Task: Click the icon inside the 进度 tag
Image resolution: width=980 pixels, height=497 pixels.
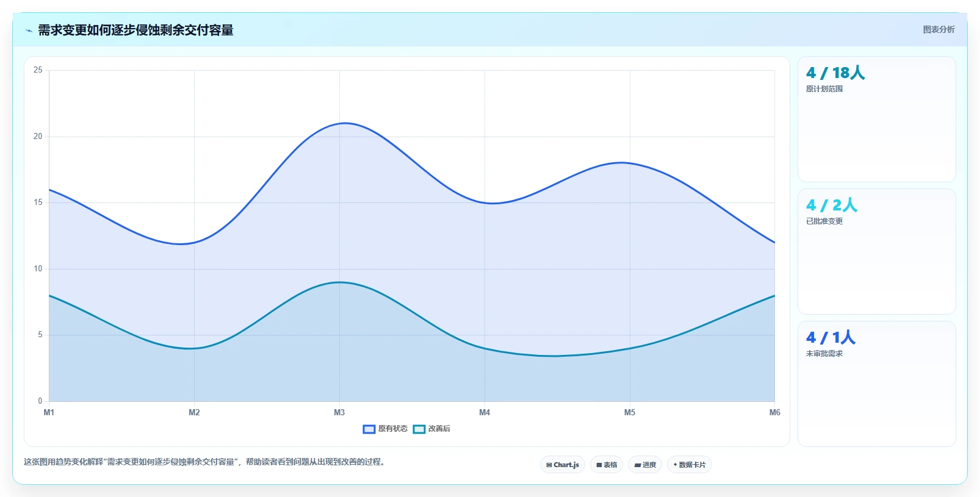Action: click(x=638, y=465)
